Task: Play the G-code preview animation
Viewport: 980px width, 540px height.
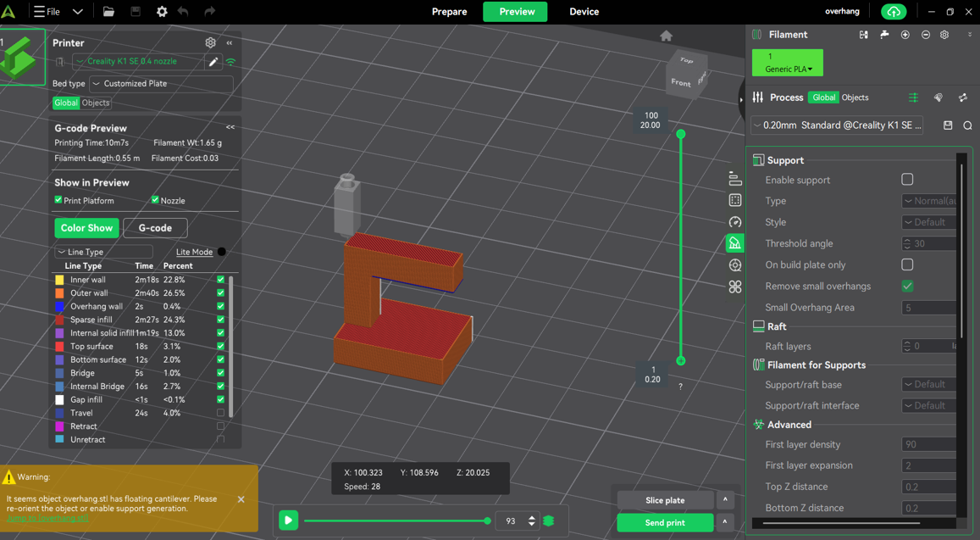Action: 288,520
